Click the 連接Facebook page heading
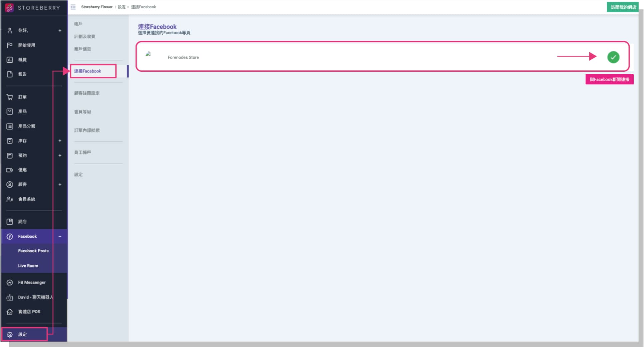Screen dimensions: 644x347 157,27
